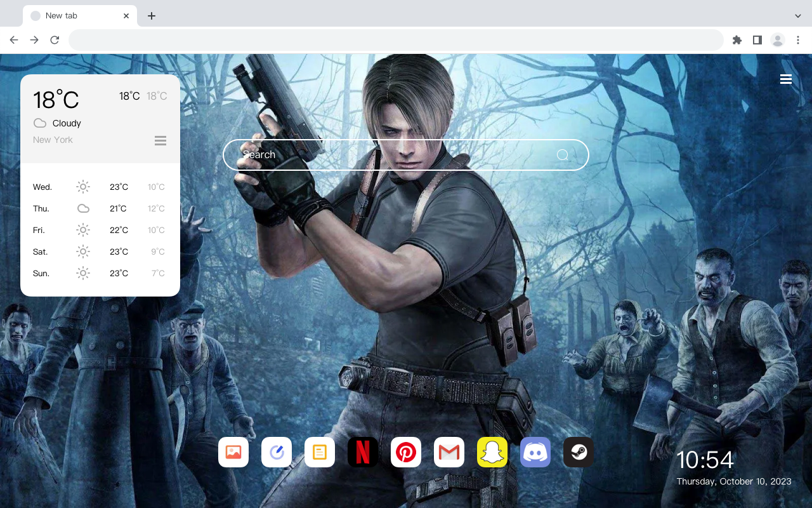Click the current 18°C temperature
Viewport: 812px width, 508px height.
pyautogui.click(x=56, y=100)
